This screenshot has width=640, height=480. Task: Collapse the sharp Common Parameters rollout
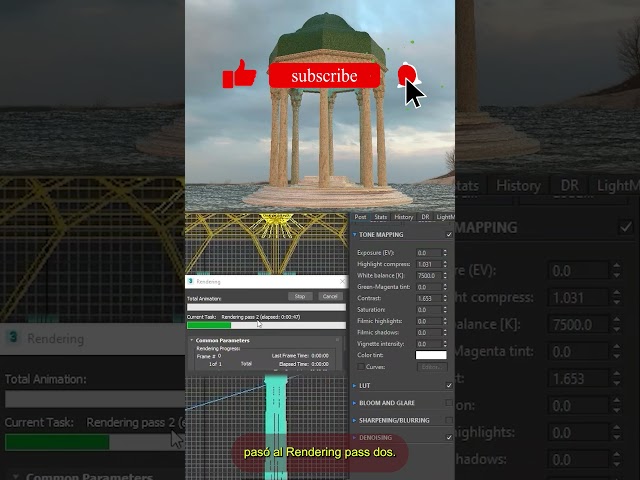[191, 340]
